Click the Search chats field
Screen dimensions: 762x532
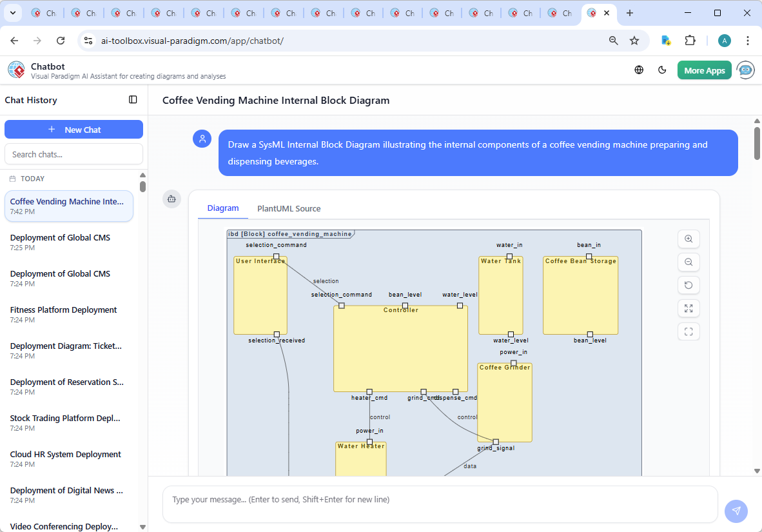pyautogui.click(x=73, y=153)
